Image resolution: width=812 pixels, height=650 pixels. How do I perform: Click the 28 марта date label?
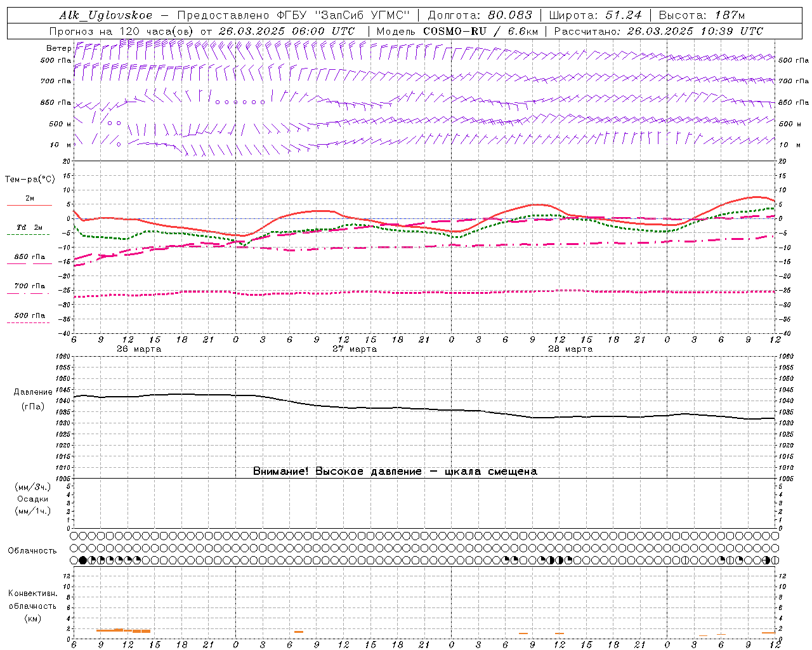[x=570, y=349]
